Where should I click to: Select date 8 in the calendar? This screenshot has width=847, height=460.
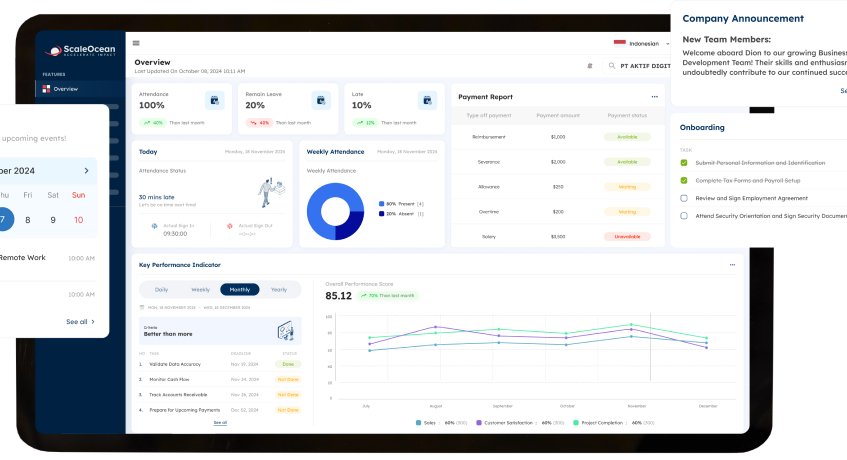click(x=27, y=220)
